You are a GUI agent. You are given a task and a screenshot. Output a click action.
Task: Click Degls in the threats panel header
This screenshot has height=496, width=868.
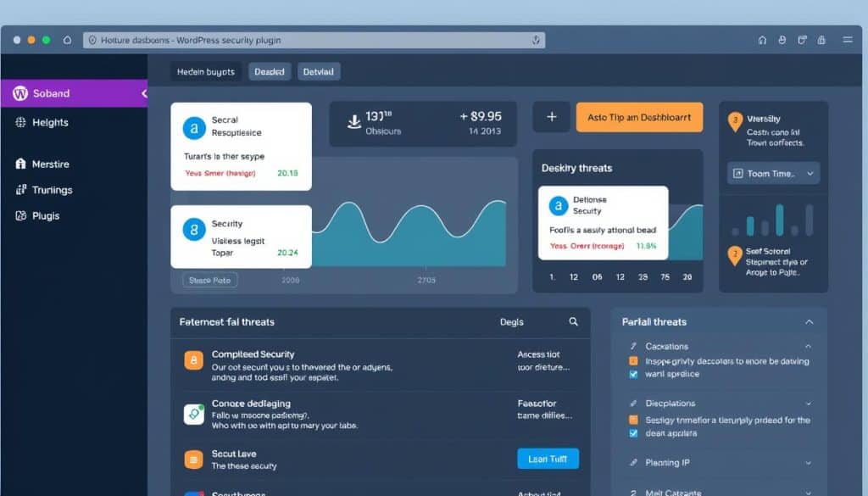511,322
